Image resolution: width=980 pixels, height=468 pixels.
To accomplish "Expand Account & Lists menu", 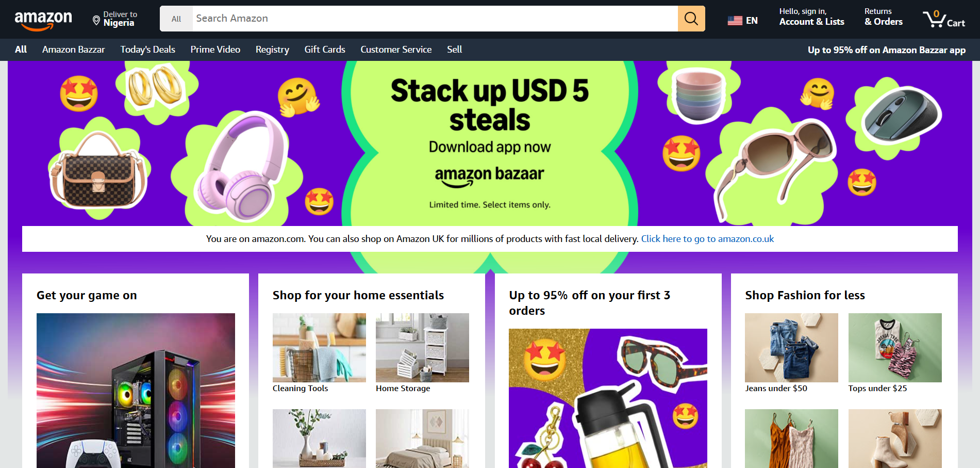I will (x=811, y=17).
